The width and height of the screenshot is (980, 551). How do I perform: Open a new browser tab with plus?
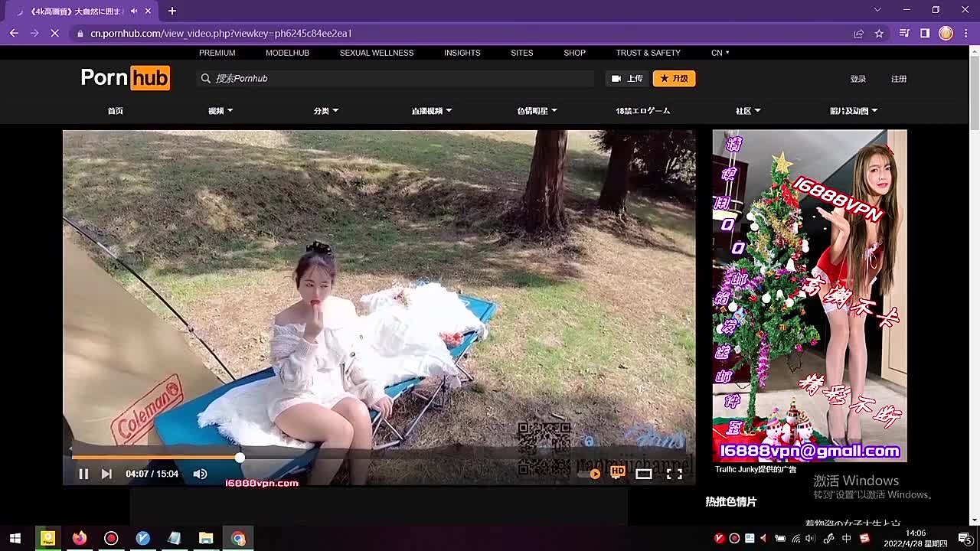click(x=171, y=11)
